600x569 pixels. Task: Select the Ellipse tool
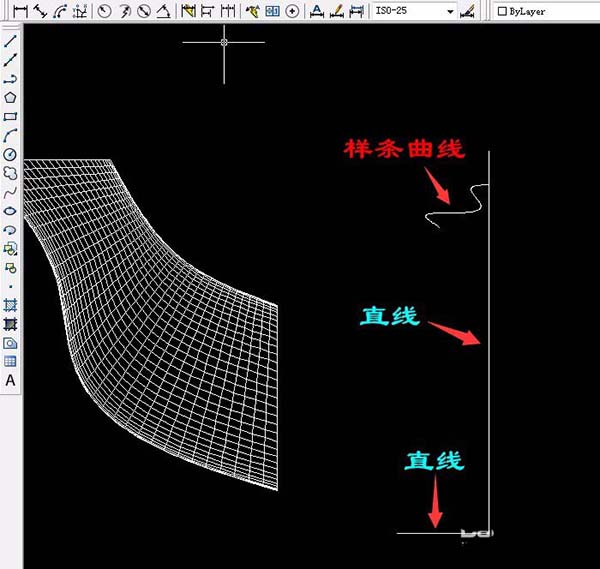point(10,211)
